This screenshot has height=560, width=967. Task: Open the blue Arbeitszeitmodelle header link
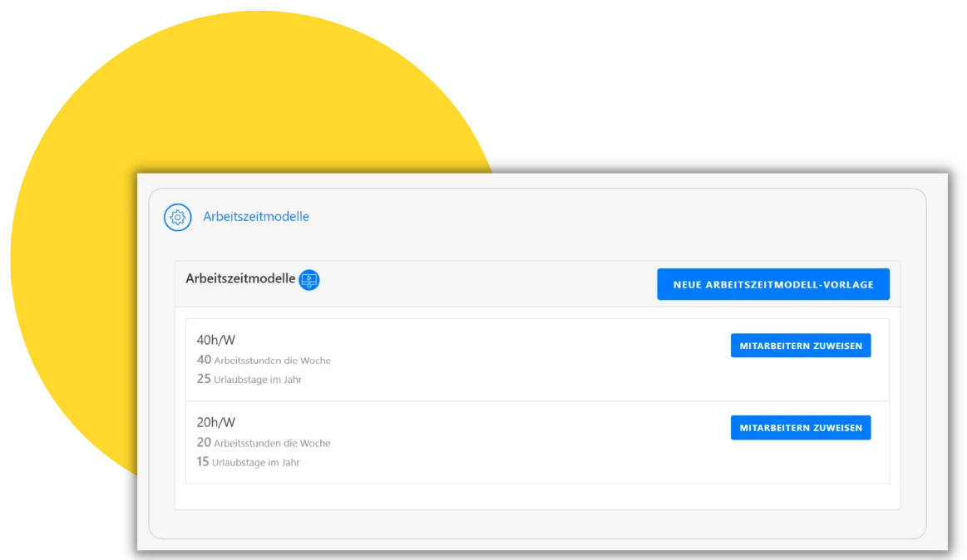click(x=256, y=216)
